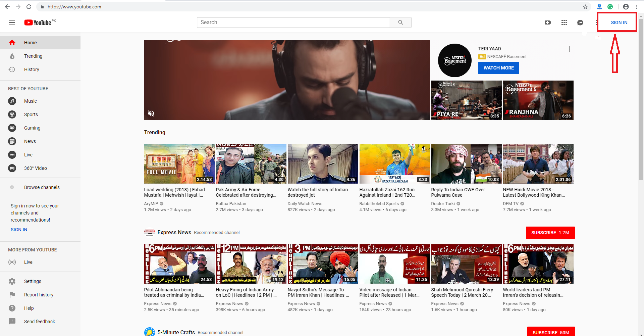
Task: Open Pak Army & Air Force video title
Action: (x=246, y=192)
